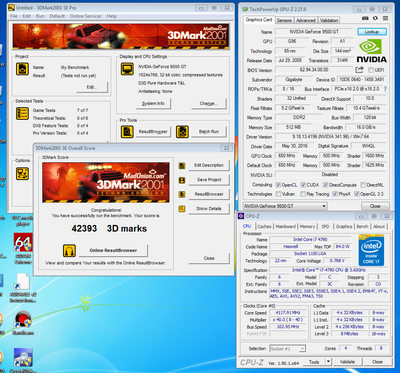Switch to the Sensors tab in GPU-Z
Viewport: 400px width, 373px height.
point(284,20)
